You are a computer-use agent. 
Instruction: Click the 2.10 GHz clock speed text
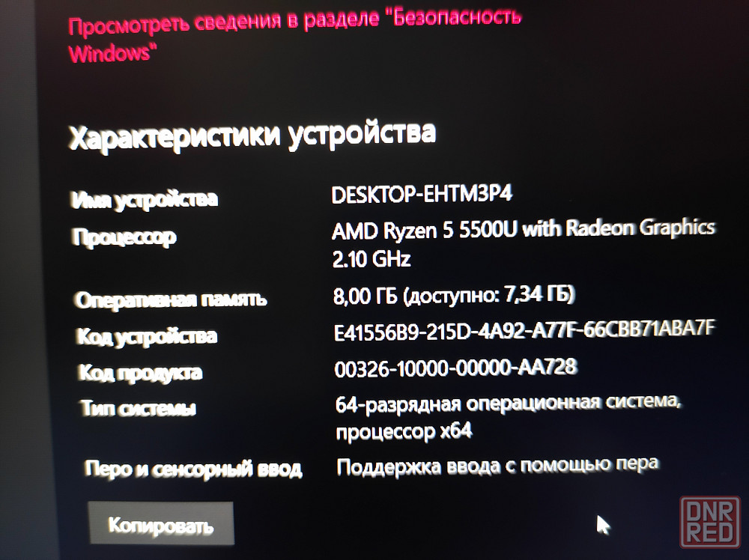[372, 259]
